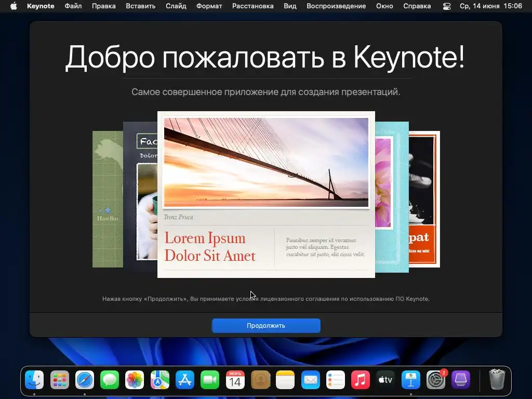Open the Keynote application menu
Viewport: 532px width, 399px height.
tap(41, 6)
